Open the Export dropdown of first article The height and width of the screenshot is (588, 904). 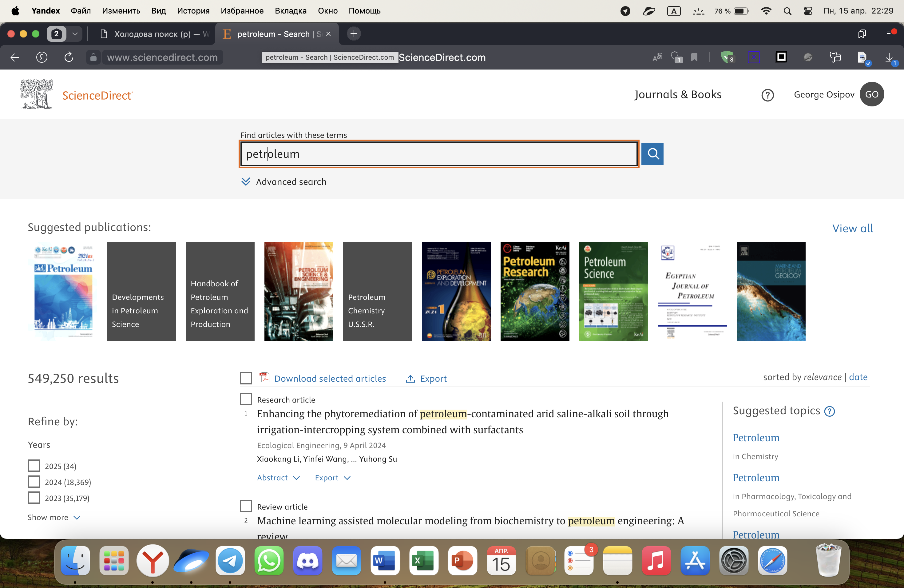point(333,478)
